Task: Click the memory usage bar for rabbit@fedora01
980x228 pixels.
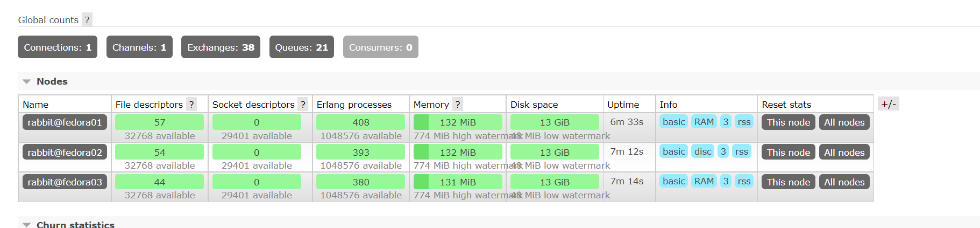Action: point(457,122)
